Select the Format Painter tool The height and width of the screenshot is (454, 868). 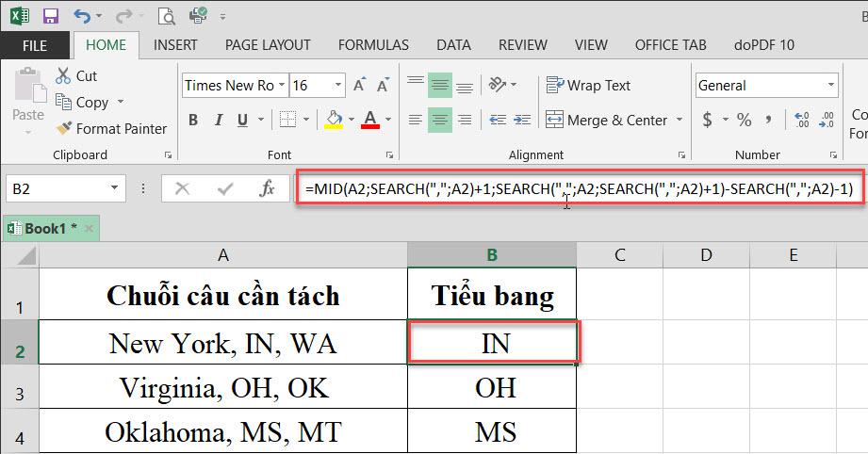pyautogui.click(x=110, y=128)
